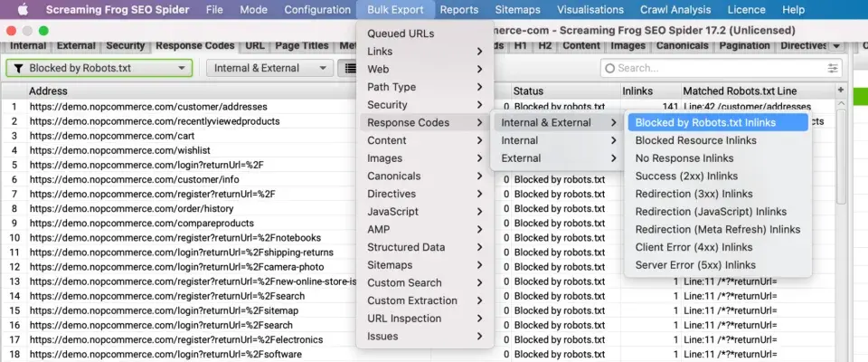The image size is (868, 362).
Task: Open the Blocked by Robots.txt filter dropdown
Action: [x=99, y=68]
